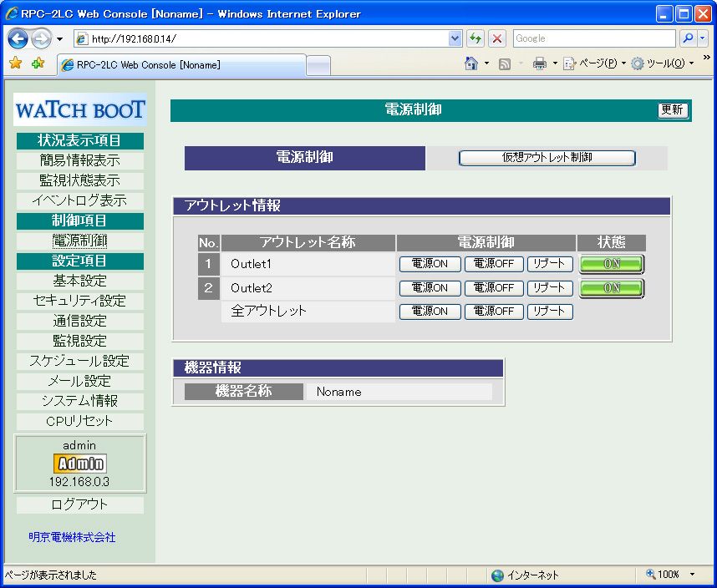Click the Print icon in toolbar

point(540,63)
